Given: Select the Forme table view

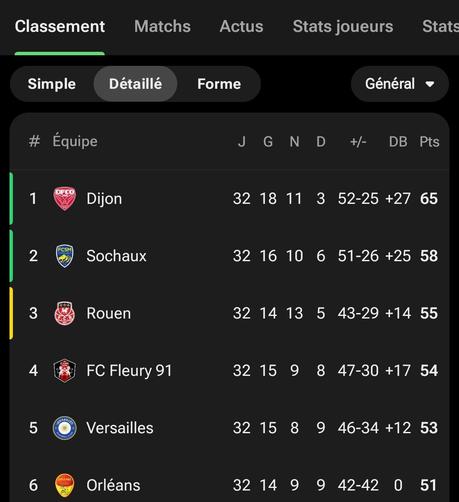Looking at the screenshot, I should click(219, 84).
